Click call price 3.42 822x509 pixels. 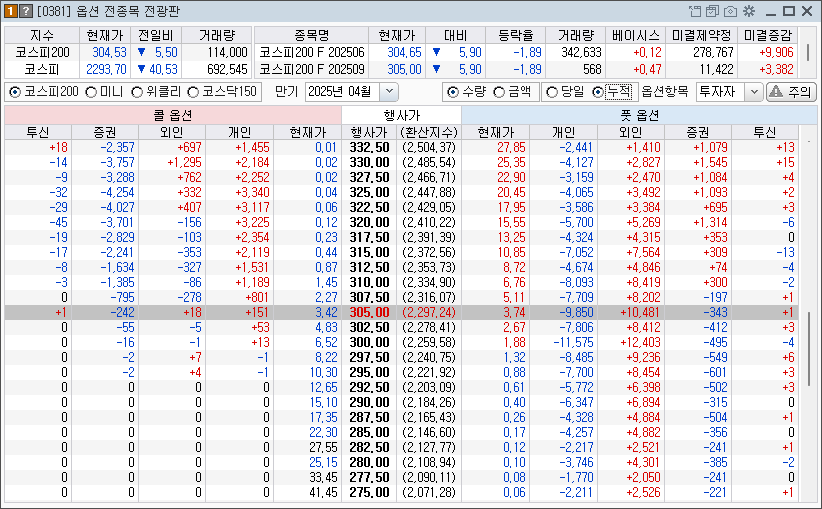coord(326,312)
